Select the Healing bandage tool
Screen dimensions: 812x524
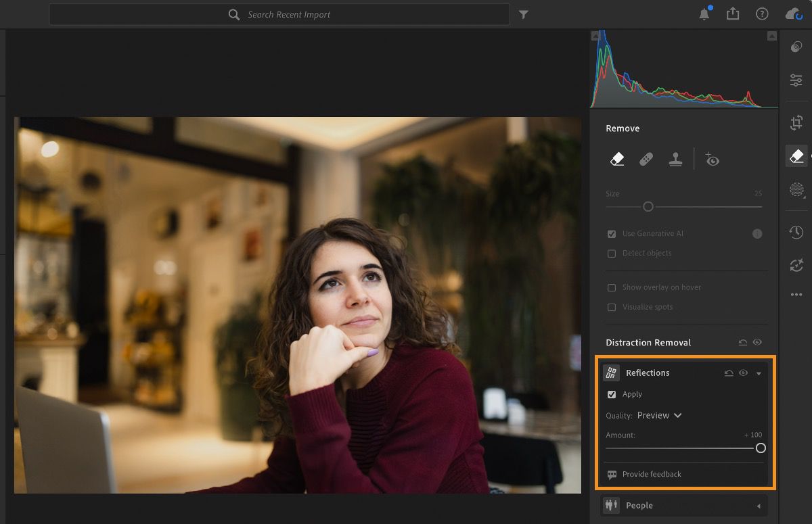point(646,160)
